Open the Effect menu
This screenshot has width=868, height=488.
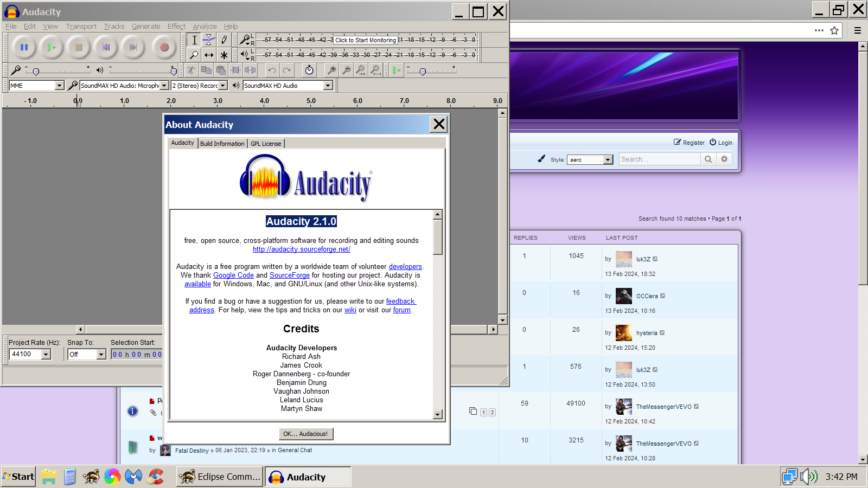click(x=176, y=26)
